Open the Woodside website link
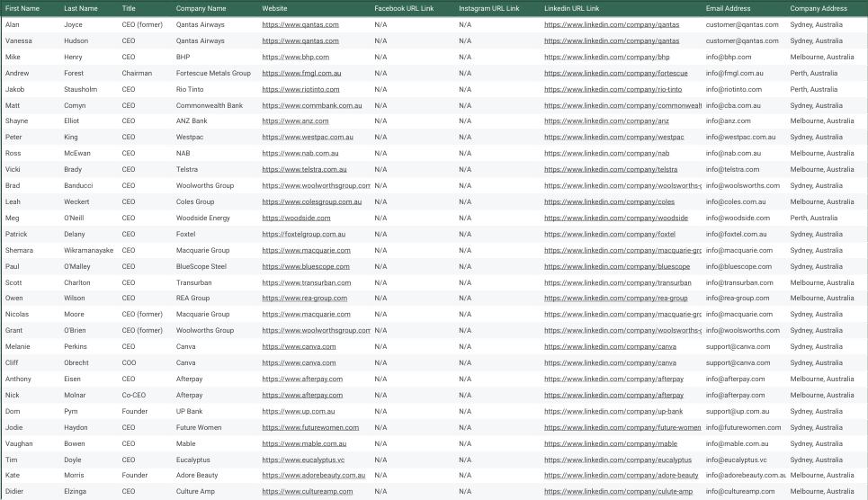868x500 pixels. tap(296, 219)
